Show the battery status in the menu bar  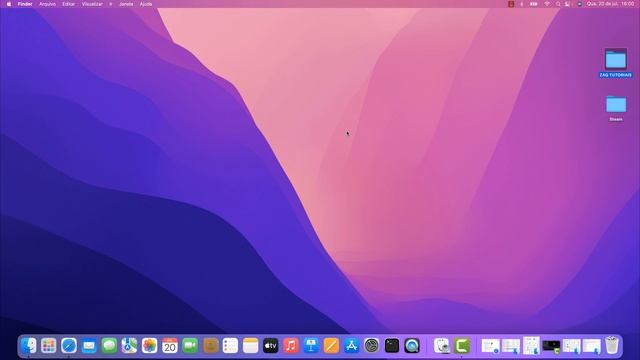[x=533, y=4]
